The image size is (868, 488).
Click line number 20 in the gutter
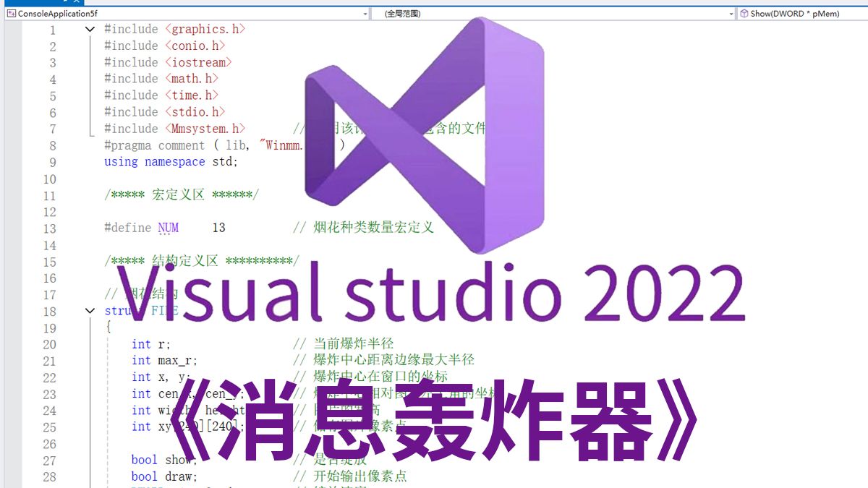[49, 345]
